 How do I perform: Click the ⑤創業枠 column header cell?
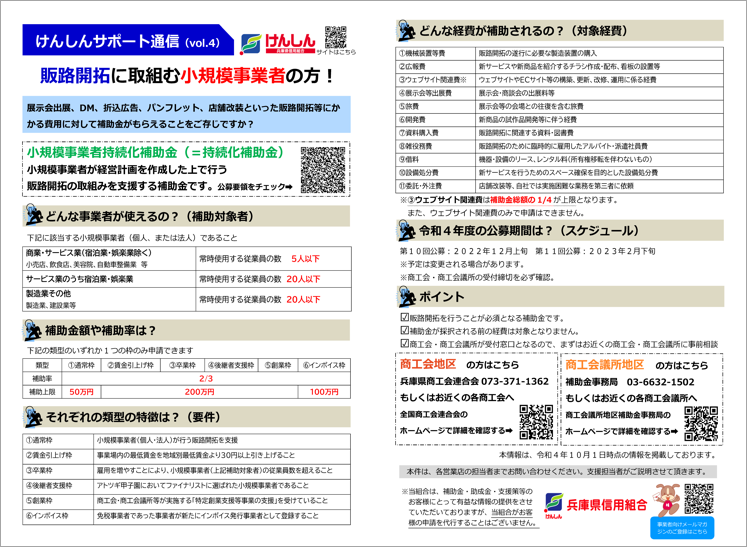[278, 365]
